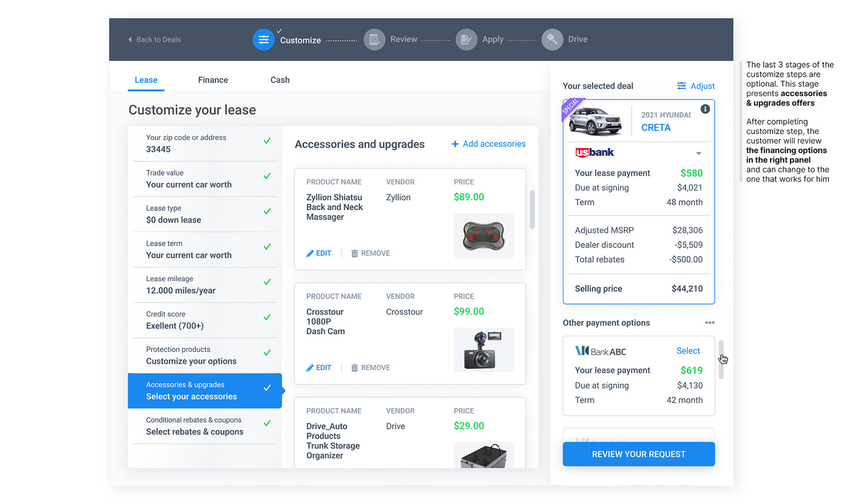This screenshot has width=843, height=504.
Task: Click the Customize step slider icon
Action: pyautogui.click(x=263, y=40)
